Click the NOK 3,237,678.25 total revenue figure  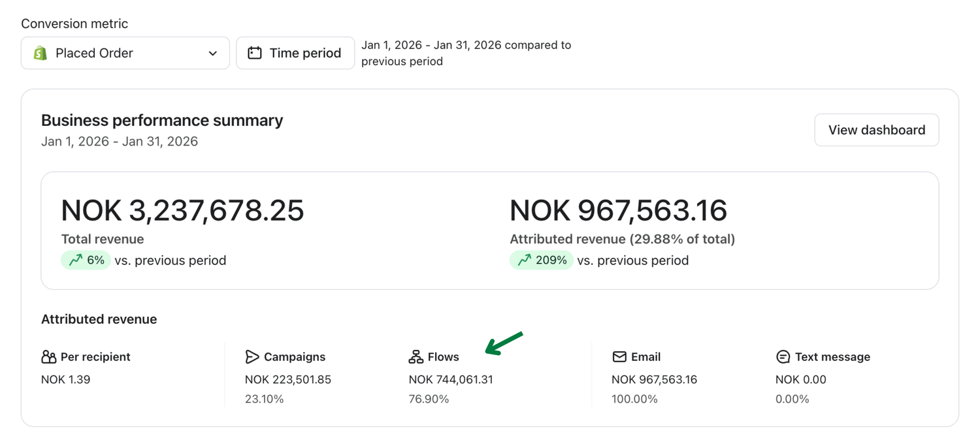click(182, 210)
